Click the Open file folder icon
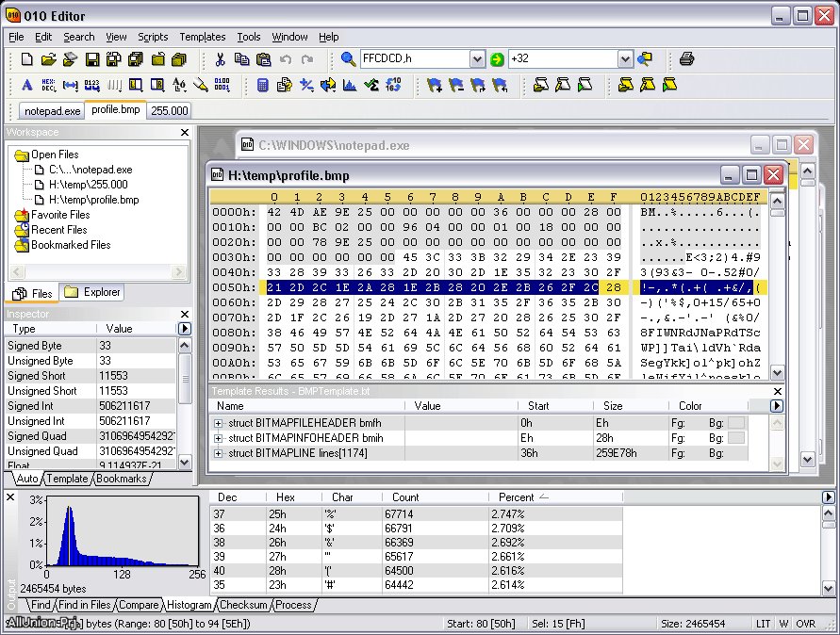The width and height of the screenshot is (840, 635). [x=49, y=59]
